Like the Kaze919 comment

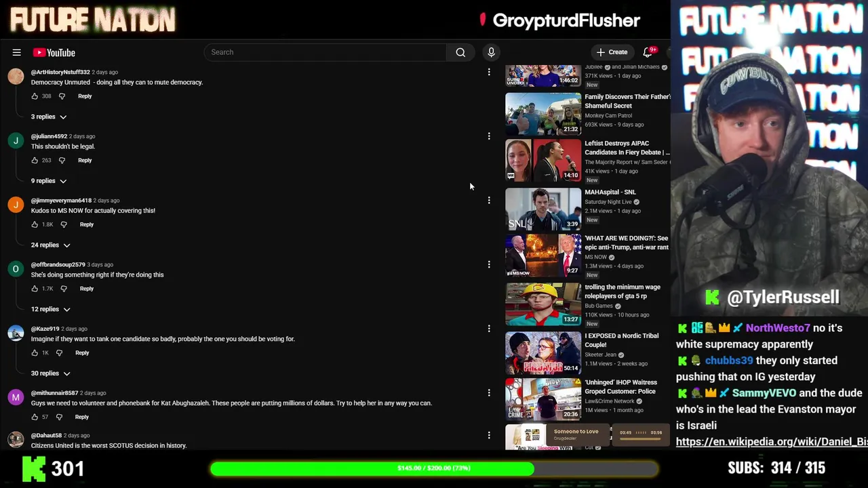coord(35,353)
